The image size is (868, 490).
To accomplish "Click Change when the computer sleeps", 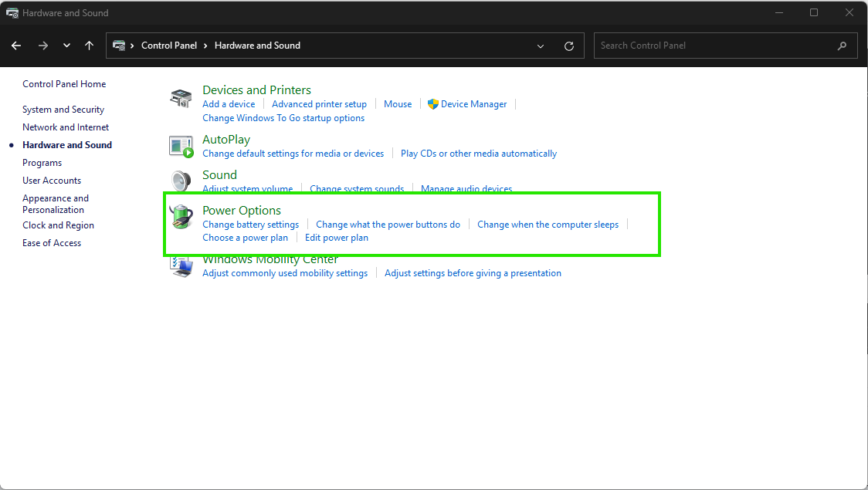I will tap(548, 225).
